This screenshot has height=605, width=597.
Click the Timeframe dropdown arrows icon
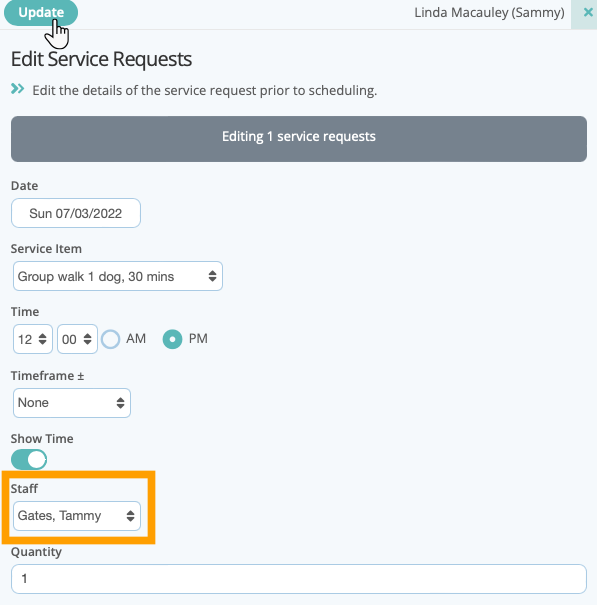pos(120,403)
